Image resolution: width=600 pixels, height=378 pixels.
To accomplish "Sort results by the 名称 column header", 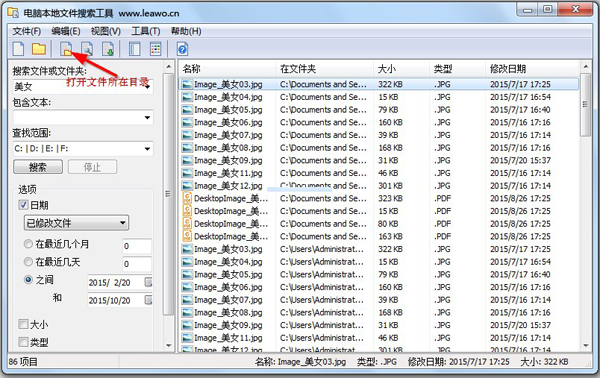I will (227, 69).
